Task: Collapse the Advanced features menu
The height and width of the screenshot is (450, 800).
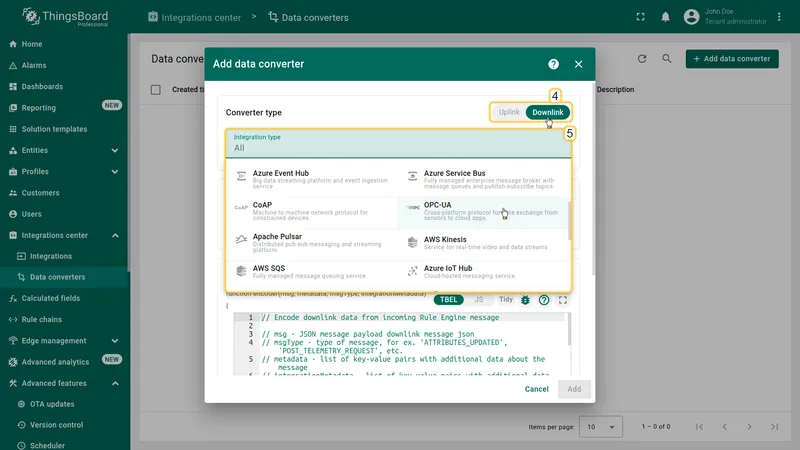Action: coord(115,383)
